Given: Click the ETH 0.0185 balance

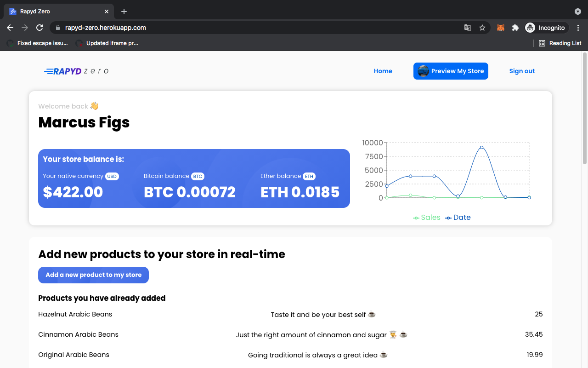Looking at the screenshot, I should (x=300, y=192).
